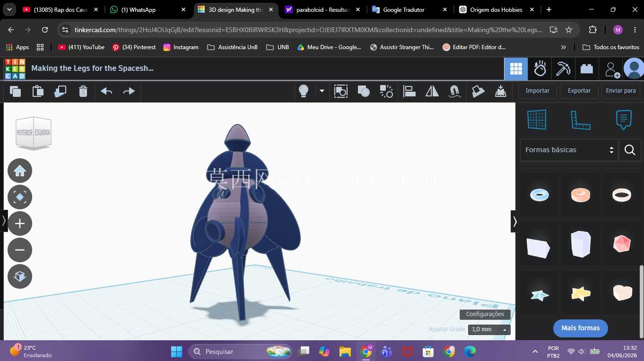Open Chrome tab search dropdown
This screenshot has width=644, height=361.
[x=9, y=9]
